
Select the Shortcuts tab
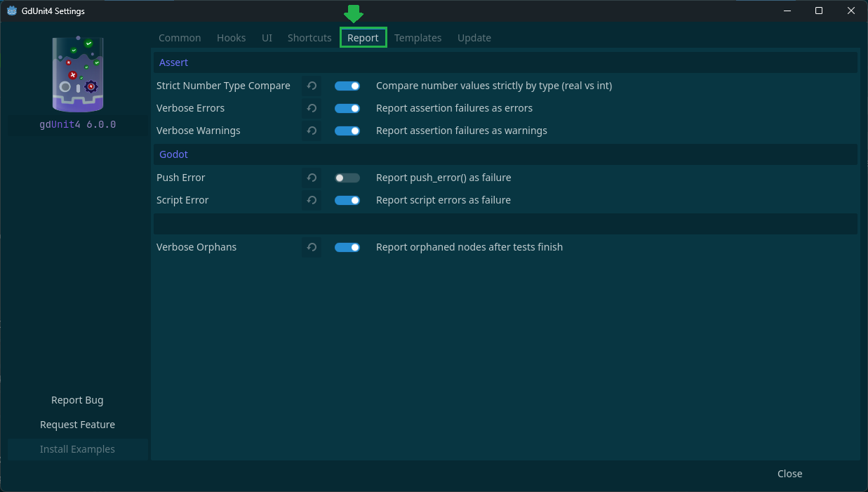tap(309, 37)
